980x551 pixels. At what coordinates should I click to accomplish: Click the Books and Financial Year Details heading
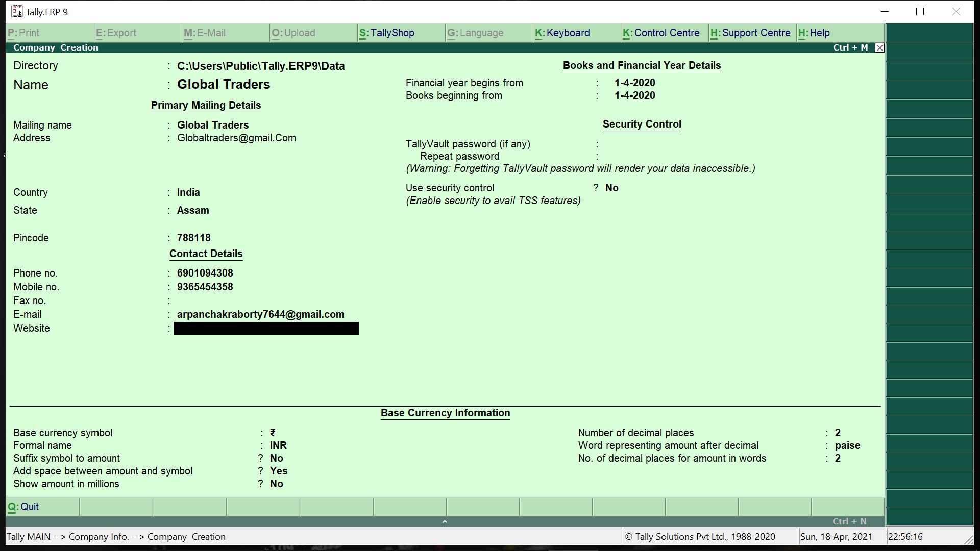pos(642,65)
